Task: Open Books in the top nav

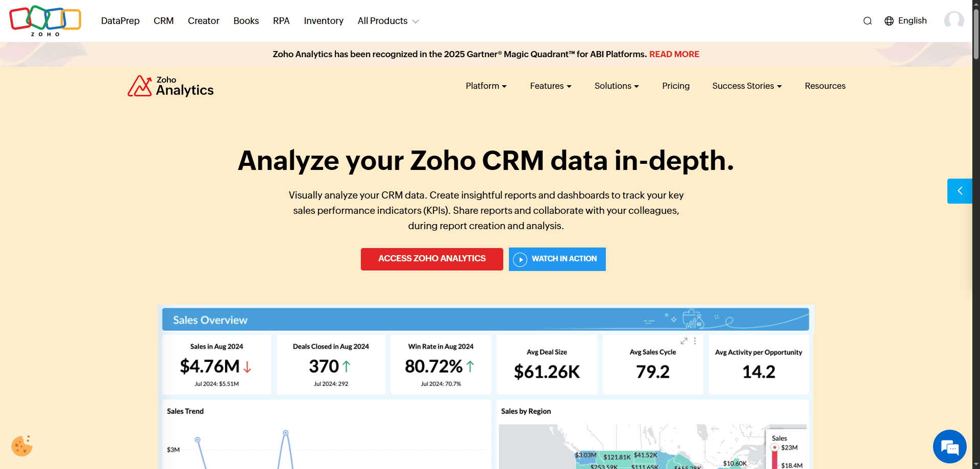Action: [246, 21]
